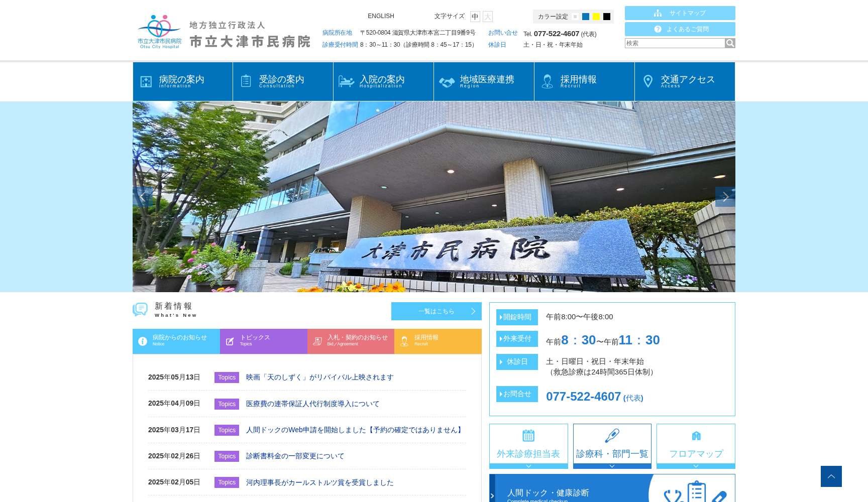Switch the site to ENGLISH

pyautogui.click(x=381, y=16)
